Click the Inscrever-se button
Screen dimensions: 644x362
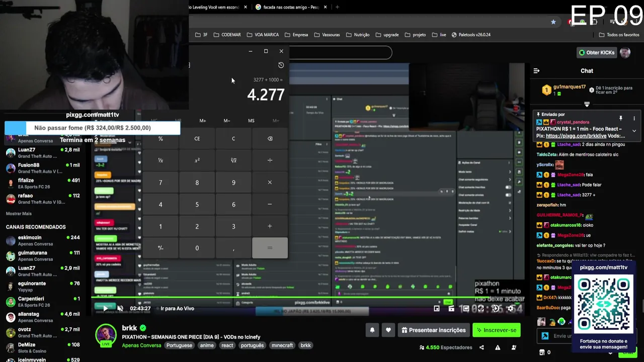click(497, 330)
